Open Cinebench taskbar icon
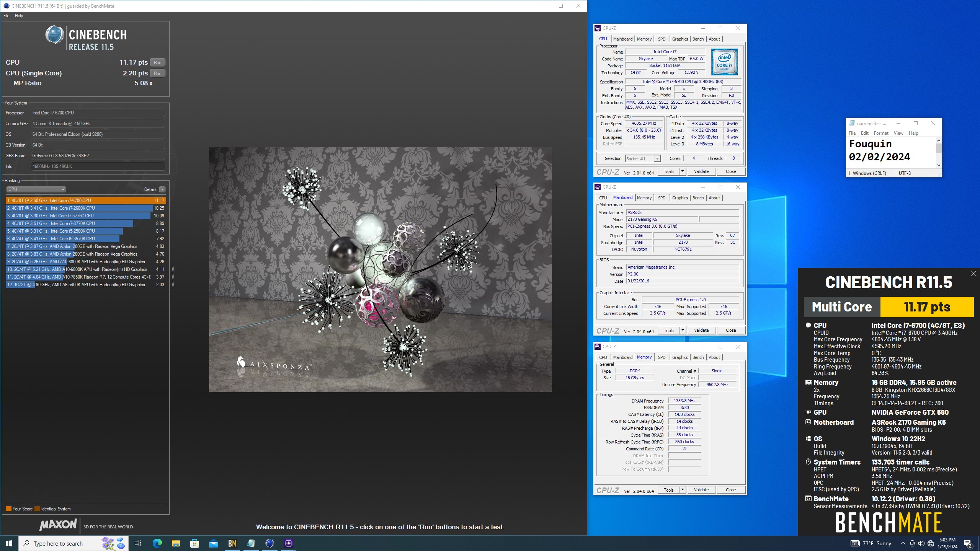 pyautogui.click(x=269, y=543)
